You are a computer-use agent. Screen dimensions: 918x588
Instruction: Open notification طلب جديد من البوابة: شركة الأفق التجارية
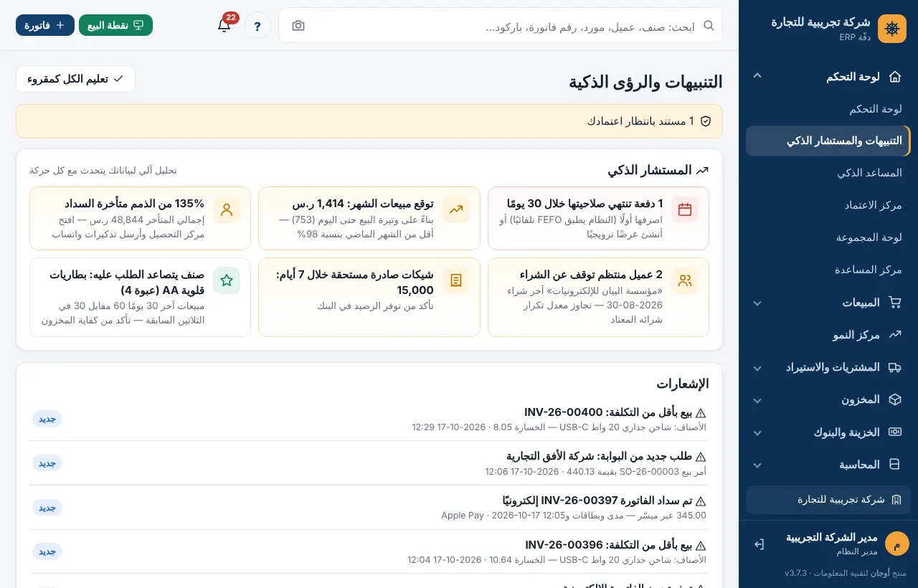click(x=369, y=463)
